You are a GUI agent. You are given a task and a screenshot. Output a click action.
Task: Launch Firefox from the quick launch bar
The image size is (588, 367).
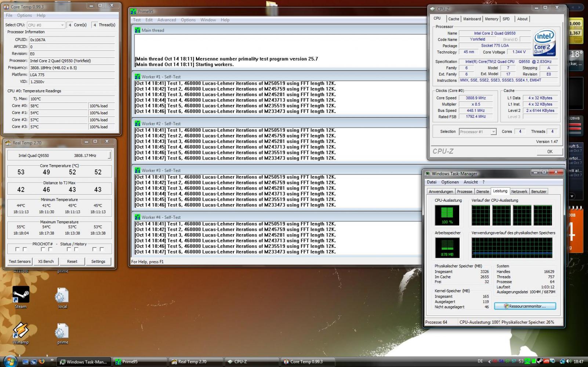[x=41, y=362]
